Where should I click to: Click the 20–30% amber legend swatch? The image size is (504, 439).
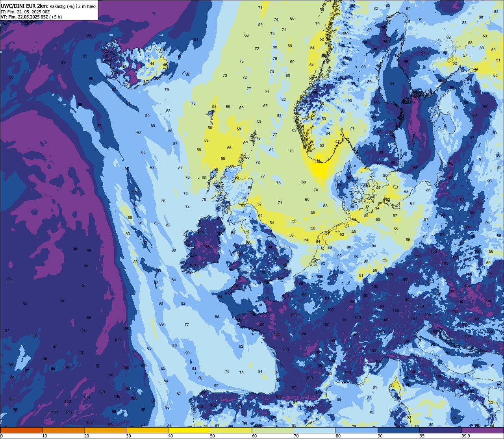105,430
